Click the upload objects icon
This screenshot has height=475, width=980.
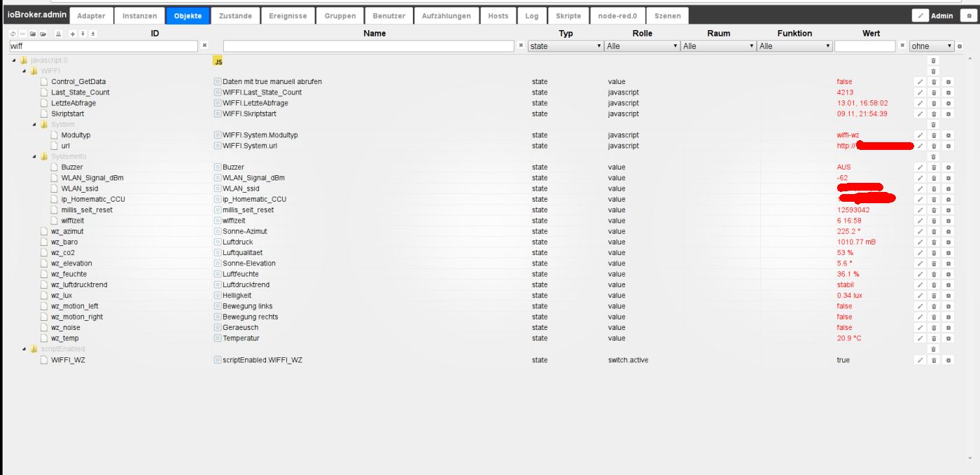click(83, 34)
